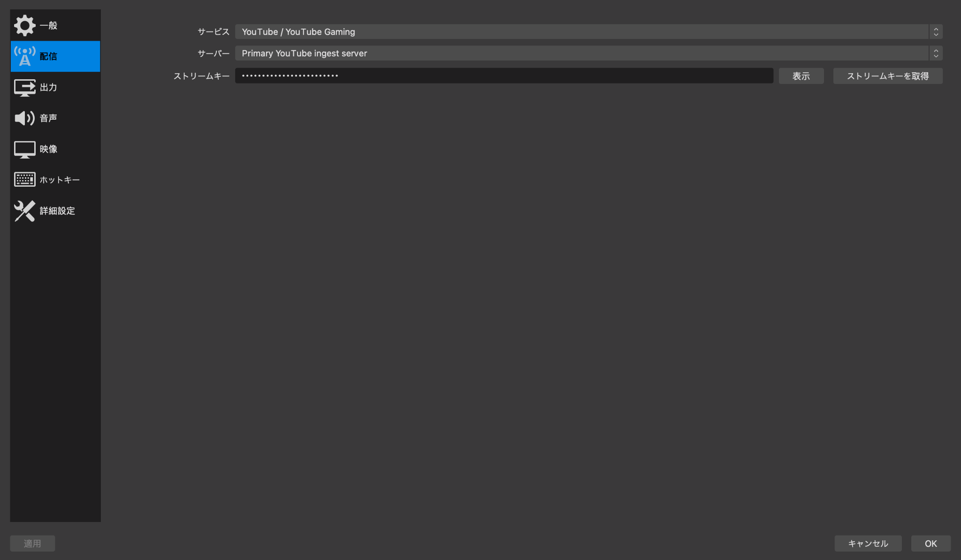Click the サーバー dropdown stepper arrows

coord(936,53)
